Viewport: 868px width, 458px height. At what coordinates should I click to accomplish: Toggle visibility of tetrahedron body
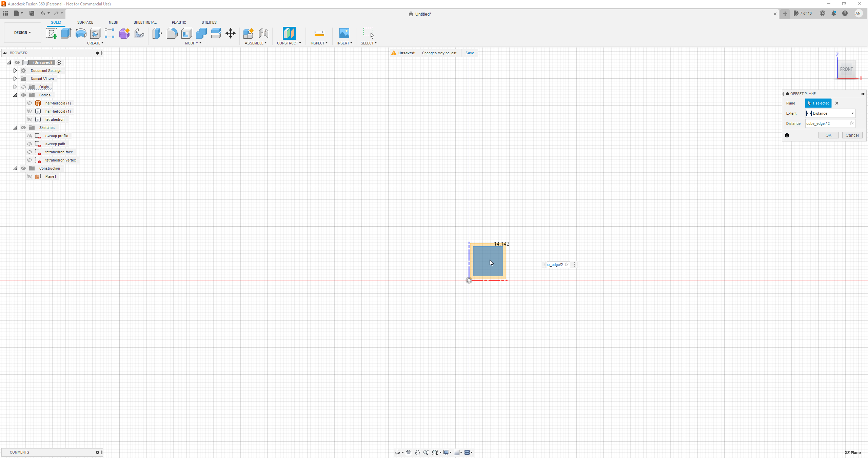[29, 119]
